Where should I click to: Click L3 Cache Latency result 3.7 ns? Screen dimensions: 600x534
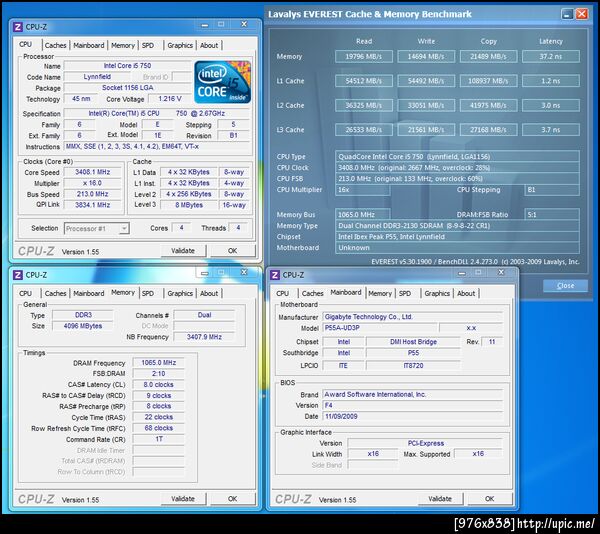tap(551, 130)
